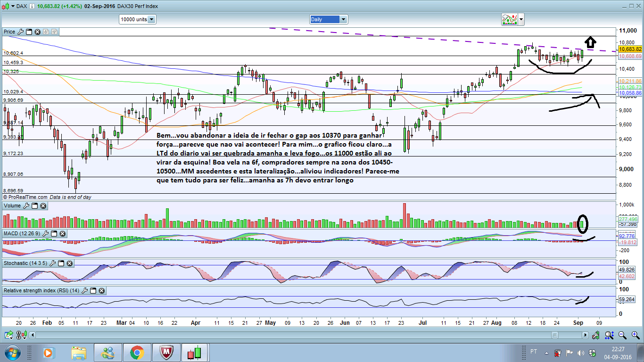Viewport: 644px width, 362px height.
Task: Open File Explorer from taskbar
Action: (79, 352)
